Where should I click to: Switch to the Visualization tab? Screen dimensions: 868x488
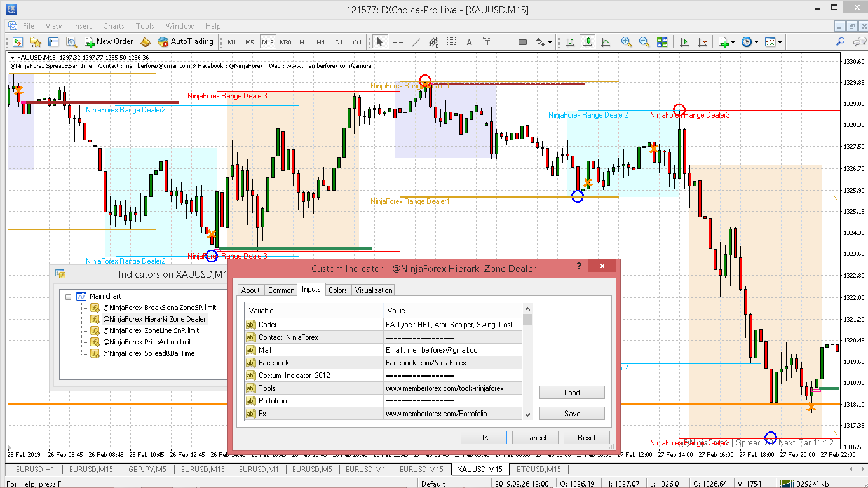pos(374,290)
